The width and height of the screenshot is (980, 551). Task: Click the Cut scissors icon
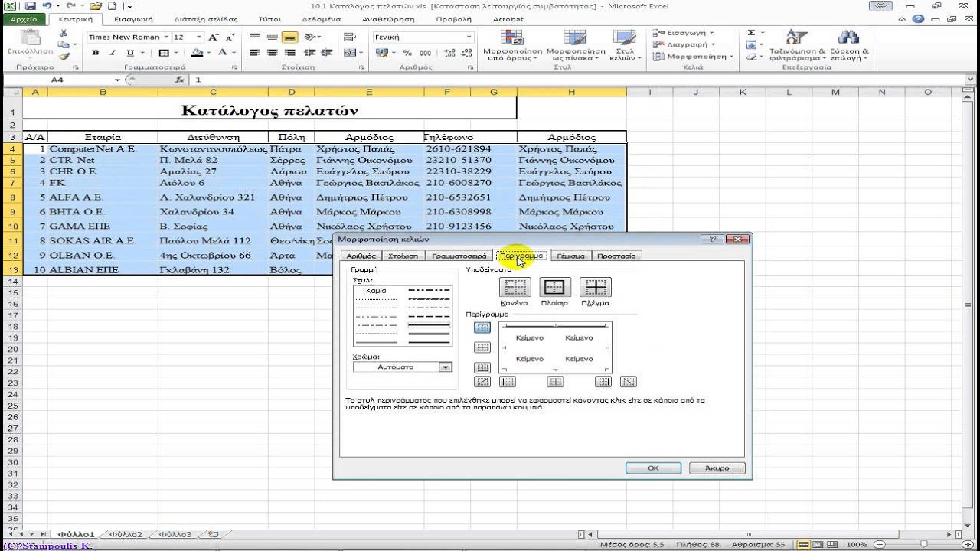pyautogui.click(x=64, y=33)
